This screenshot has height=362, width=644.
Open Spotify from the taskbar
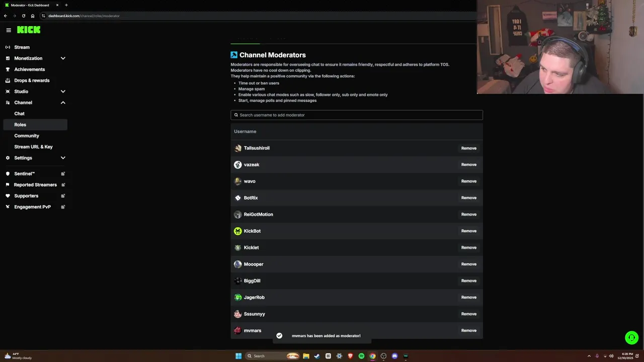point(361,356)
